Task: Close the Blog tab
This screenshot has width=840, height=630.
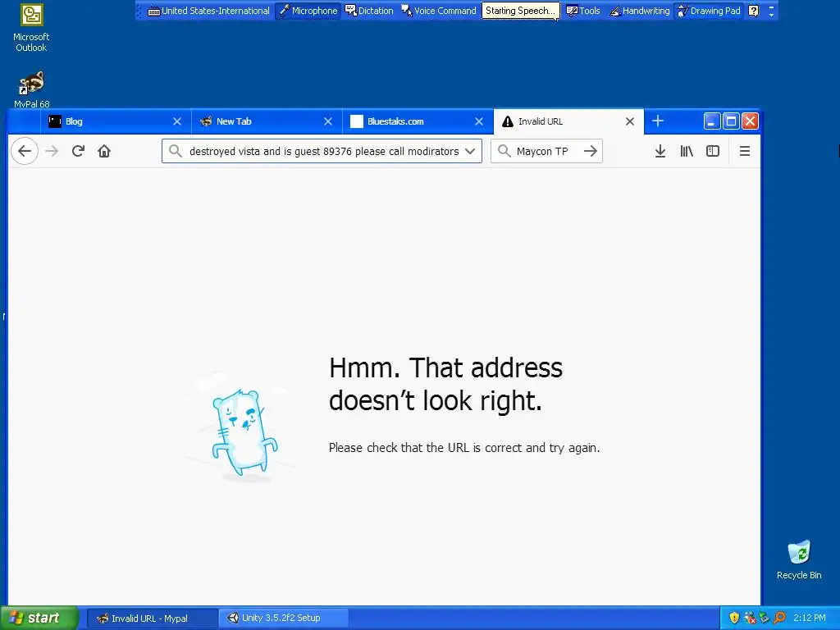Action: click(177, 121)
